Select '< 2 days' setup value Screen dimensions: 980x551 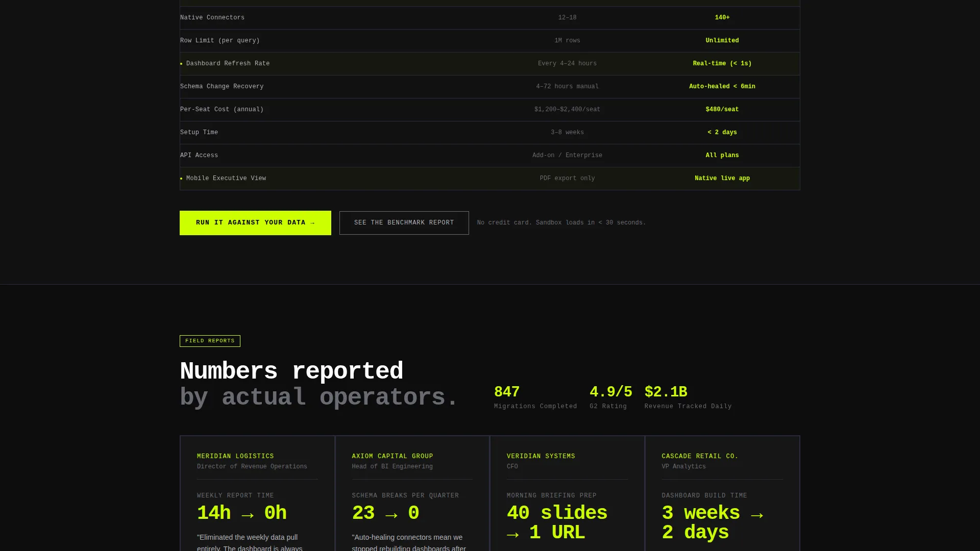[x=722, y=133]
